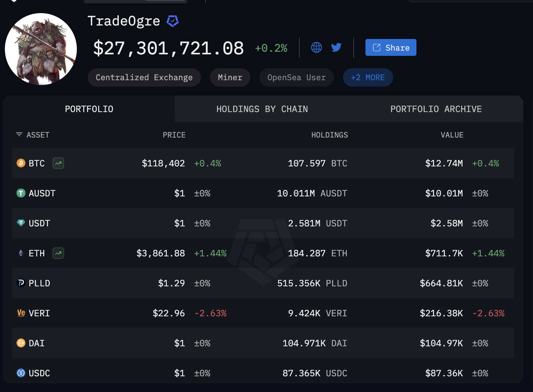The image size is (533, 392).
Task: Sort by the HOLDINGS column header
Action: point(329,135)
